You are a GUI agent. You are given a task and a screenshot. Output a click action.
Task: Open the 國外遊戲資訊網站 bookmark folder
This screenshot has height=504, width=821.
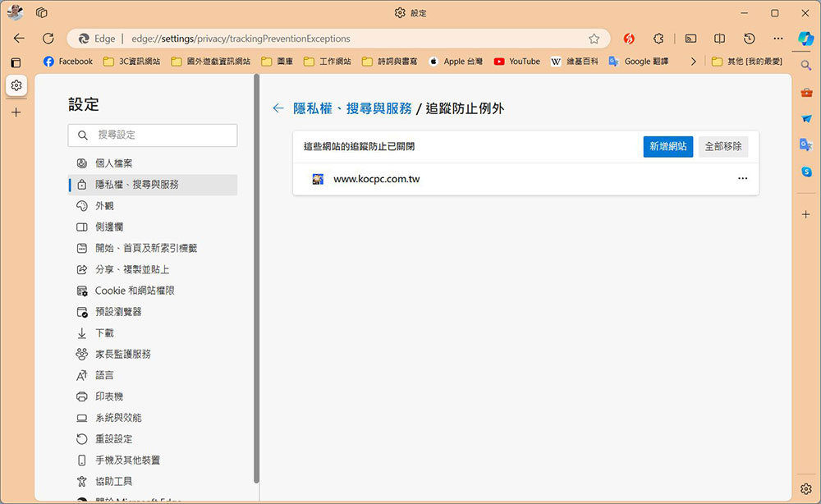point(211,62)
